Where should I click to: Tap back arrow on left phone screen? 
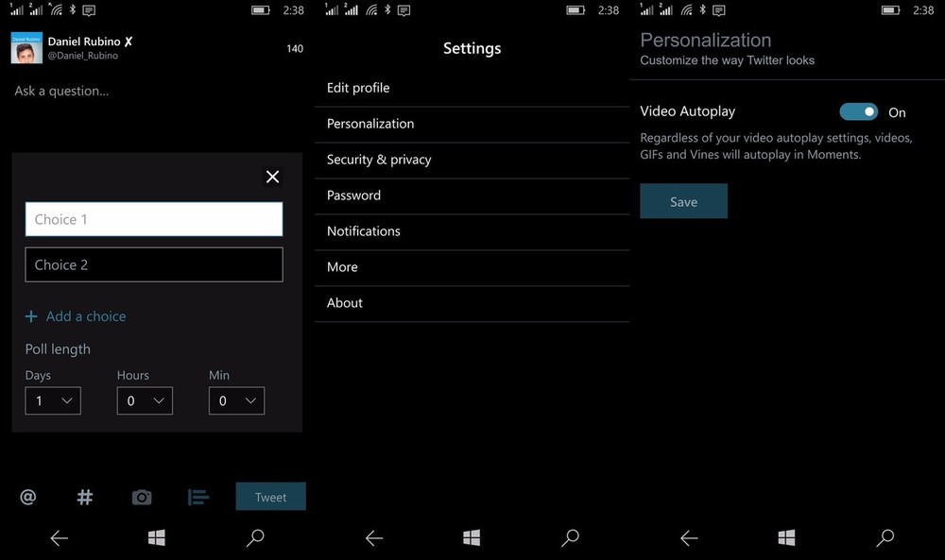coord(59,537)
